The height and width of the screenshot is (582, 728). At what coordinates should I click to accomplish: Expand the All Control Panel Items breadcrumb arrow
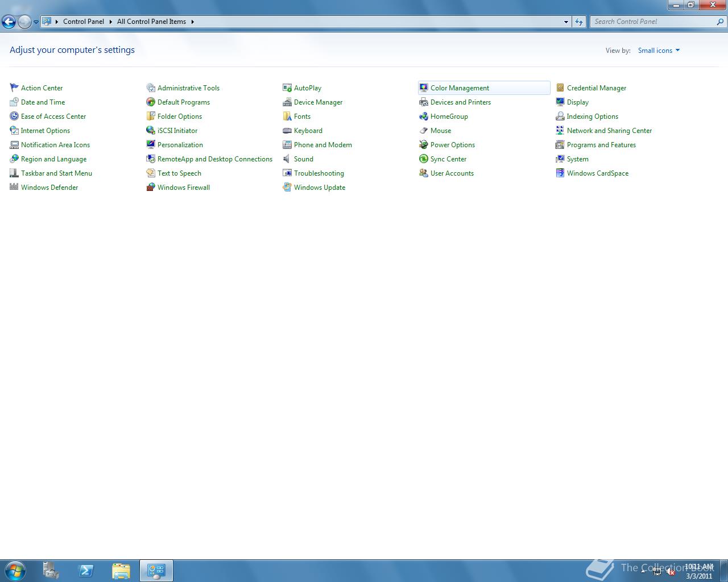click(x=192, y=22)
